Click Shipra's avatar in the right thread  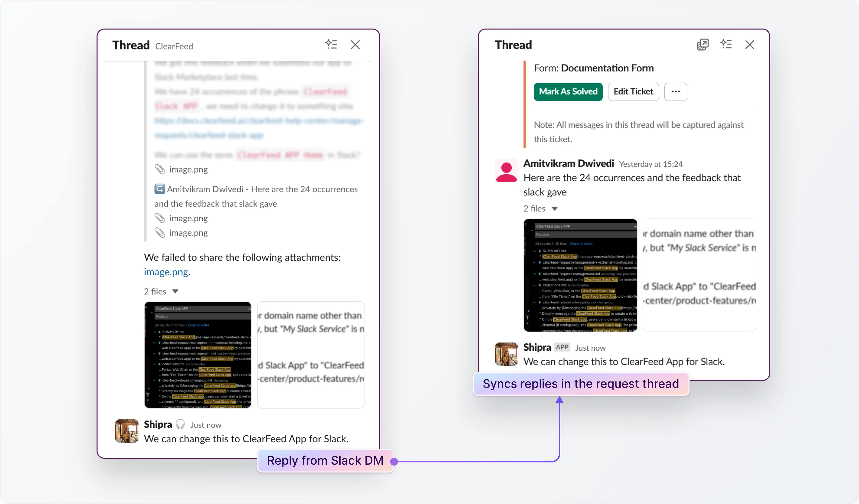506,354
